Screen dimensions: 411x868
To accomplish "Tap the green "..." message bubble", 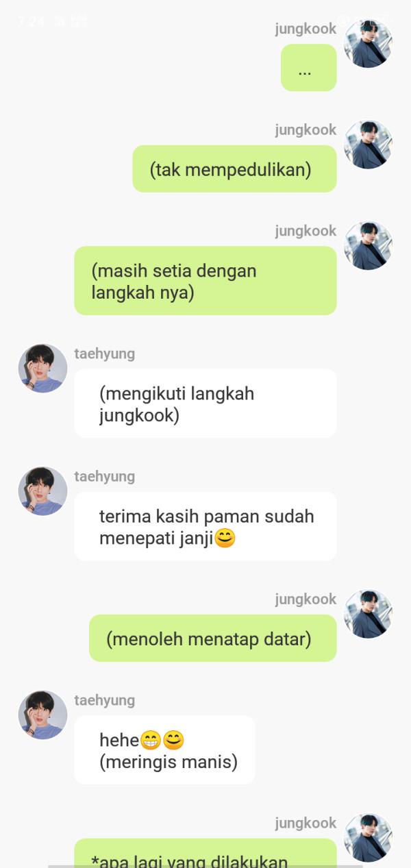I will coord(308,68).
